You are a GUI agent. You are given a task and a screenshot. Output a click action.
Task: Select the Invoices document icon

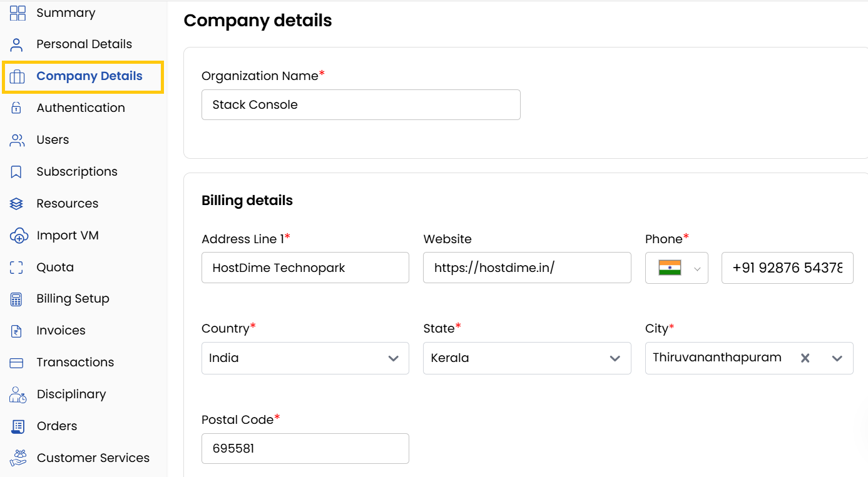point(18,330)
